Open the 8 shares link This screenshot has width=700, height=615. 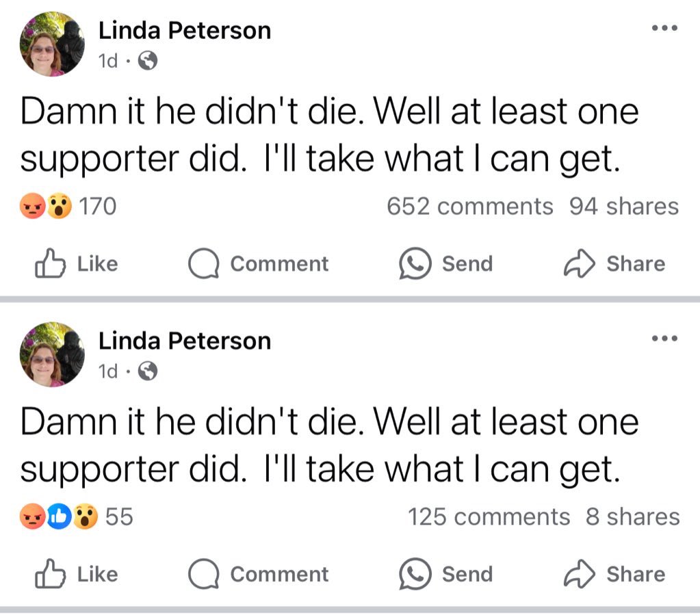633,516
